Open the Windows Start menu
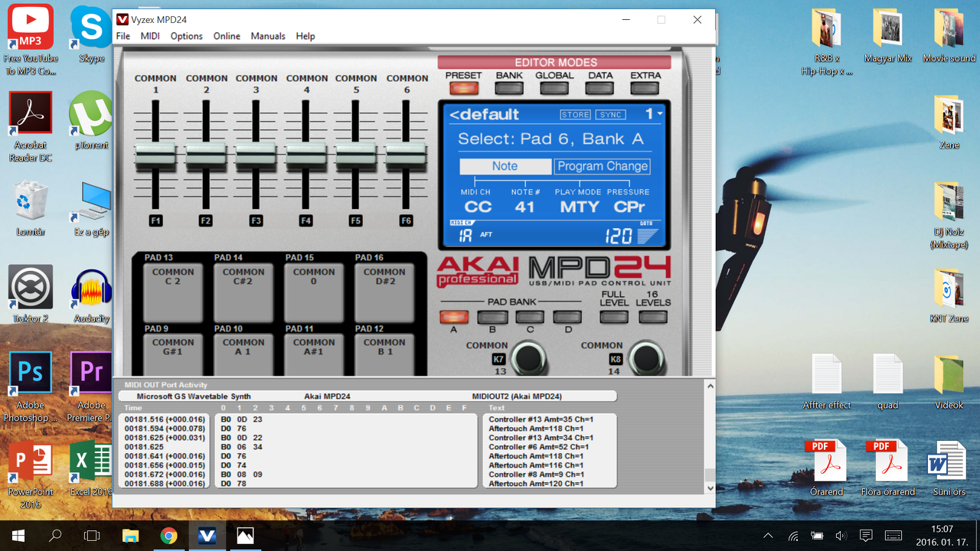The image size is (980, 551). click(18, 536)
